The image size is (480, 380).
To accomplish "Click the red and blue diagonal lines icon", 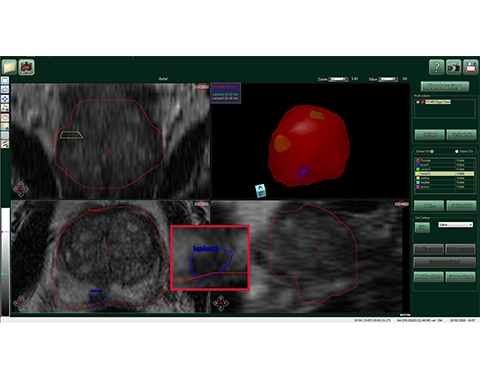I will coord(5,144).
